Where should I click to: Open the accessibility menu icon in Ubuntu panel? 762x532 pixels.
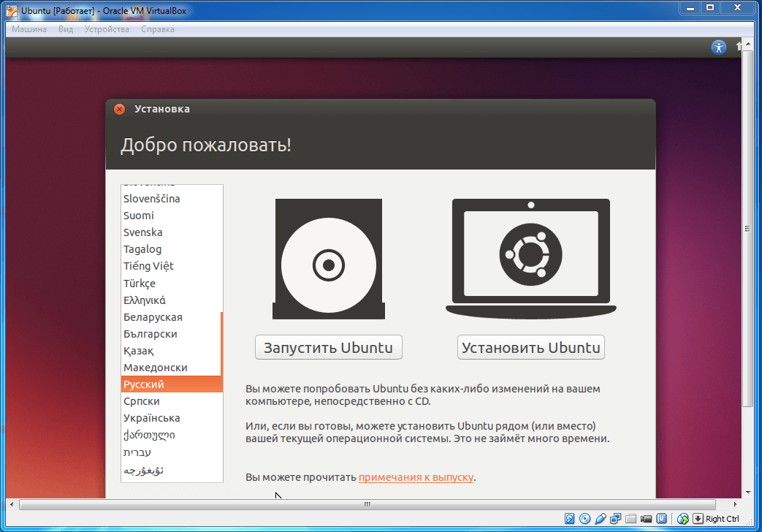click(719, 47)
